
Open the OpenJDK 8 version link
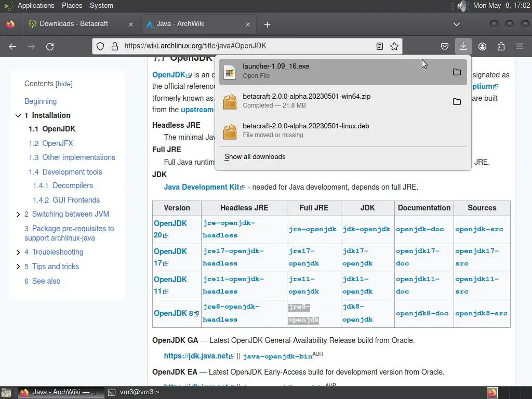point(176,313)
